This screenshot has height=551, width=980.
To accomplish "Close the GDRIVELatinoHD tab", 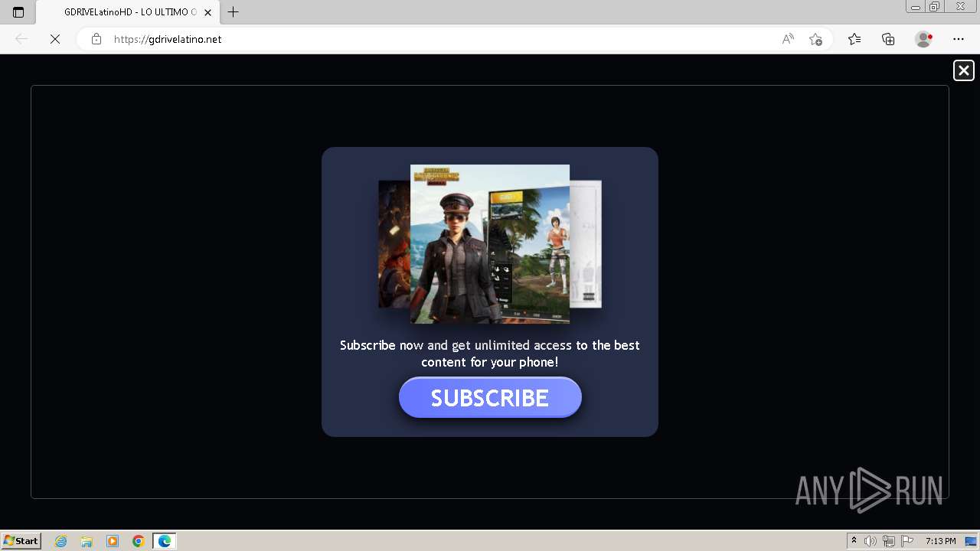I will (x=207, y=12).
